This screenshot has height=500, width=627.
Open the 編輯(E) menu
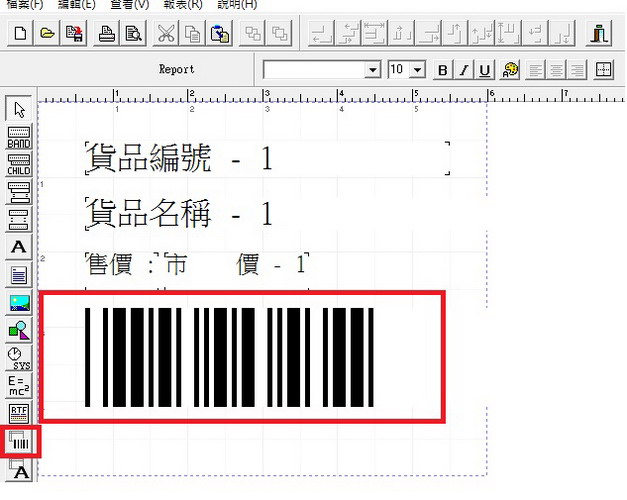pos(77,5)
